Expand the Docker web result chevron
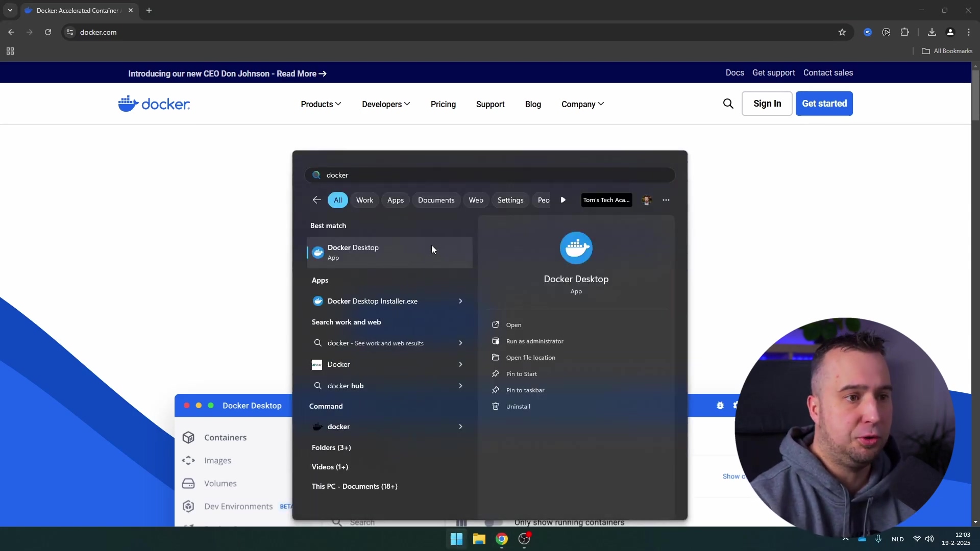This screenshot has width=980, height=551. (460, 364)
